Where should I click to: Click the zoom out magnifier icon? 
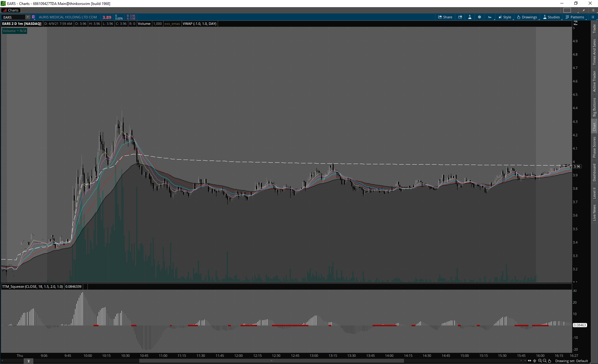[545, 361]
